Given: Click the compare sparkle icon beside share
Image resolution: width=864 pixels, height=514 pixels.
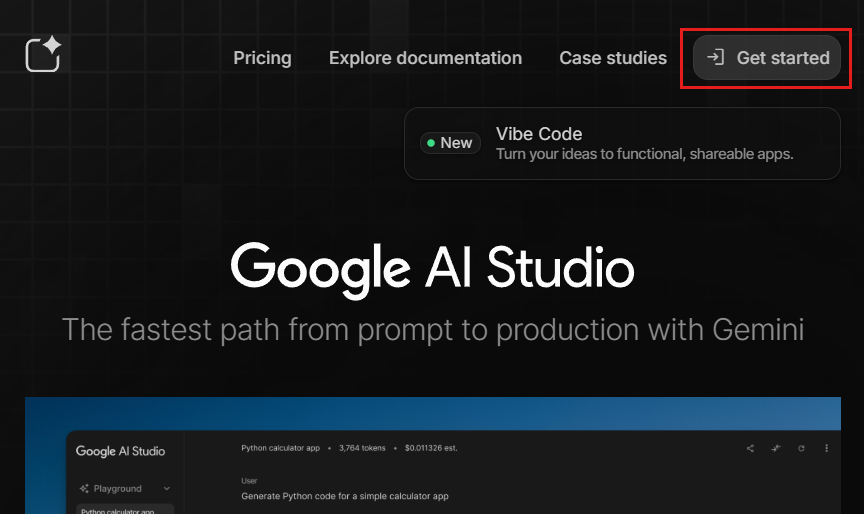Looking at the screenshot, I should click(x=776, y=448).
